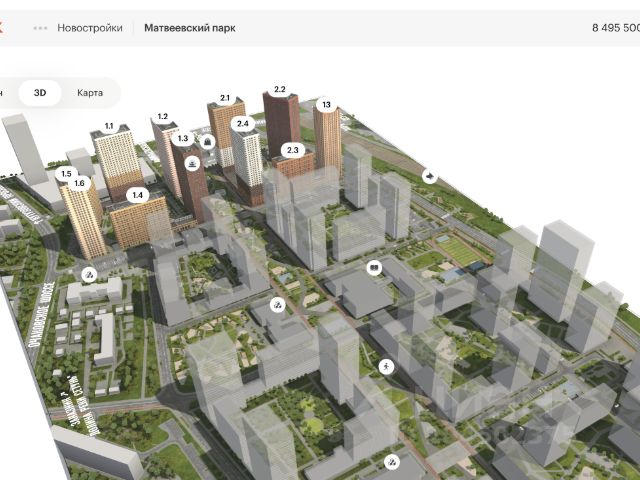Select building 2.2 marker
This screenshot has width=640, height=480.
point(280,90)
